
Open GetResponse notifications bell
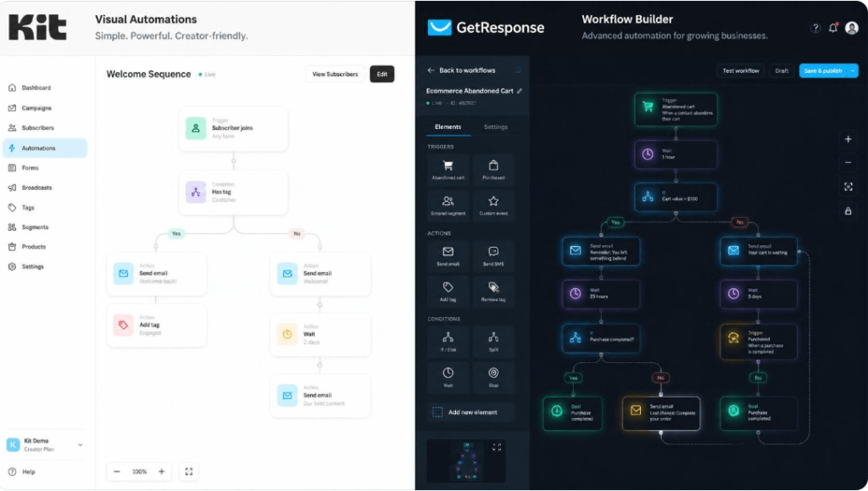833,28
